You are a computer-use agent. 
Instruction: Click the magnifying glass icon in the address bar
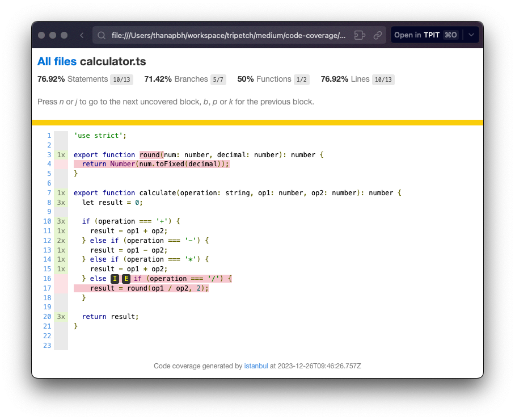coord(101,35)
